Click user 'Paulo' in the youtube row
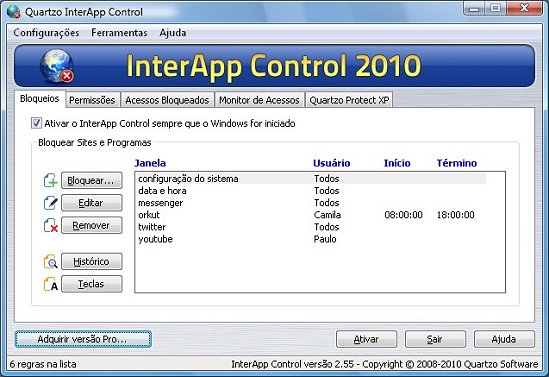 pos(325,239)
